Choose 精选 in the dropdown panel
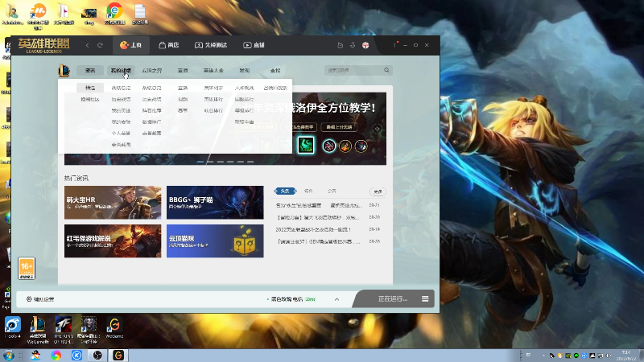This screenshot has height=362, width=644. (90, 88)
